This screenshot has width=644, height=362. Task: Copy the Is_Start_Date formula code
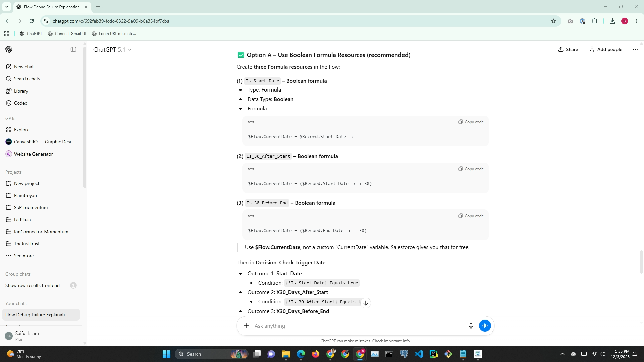[471, 122]
